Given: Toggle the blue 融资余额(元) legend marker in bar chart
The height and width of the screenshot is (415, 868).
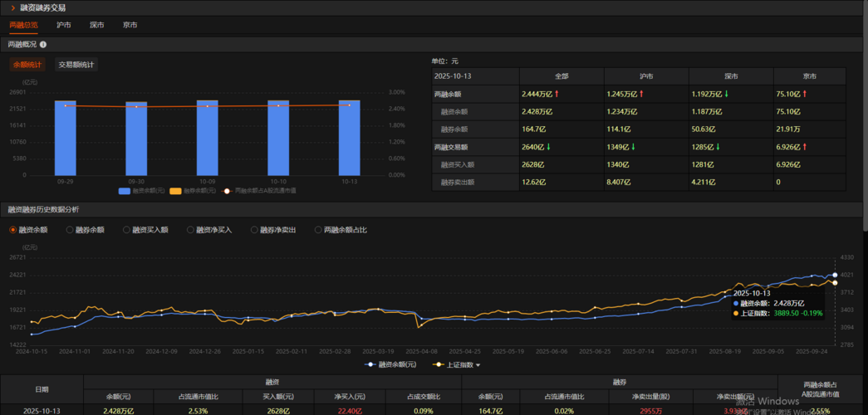Looking at the screenshot, I should [125, 191].
